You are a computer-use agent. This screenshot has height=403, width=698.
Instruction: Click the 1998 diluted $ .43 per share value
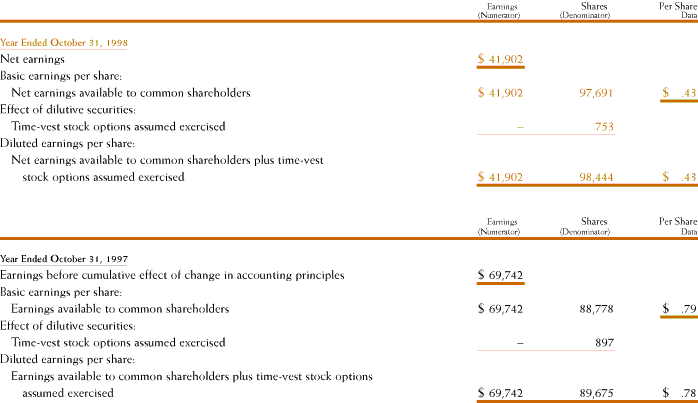coord(679,177)
